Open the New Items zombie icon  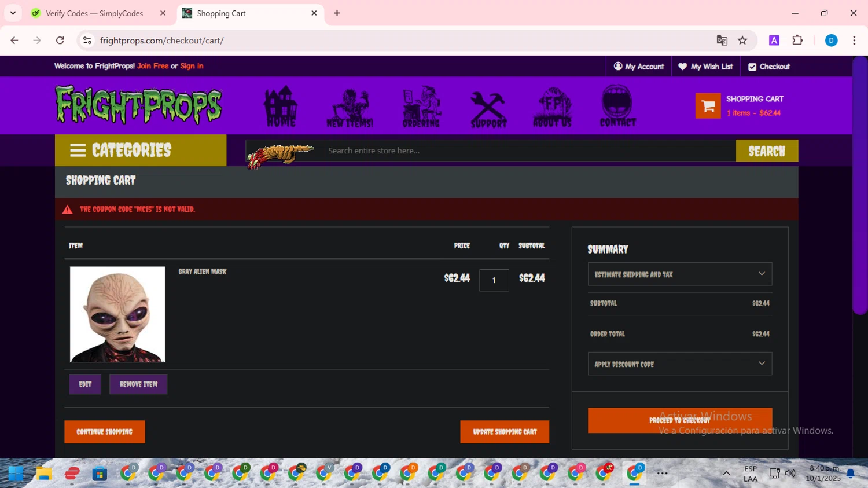[x=350, y=107]
